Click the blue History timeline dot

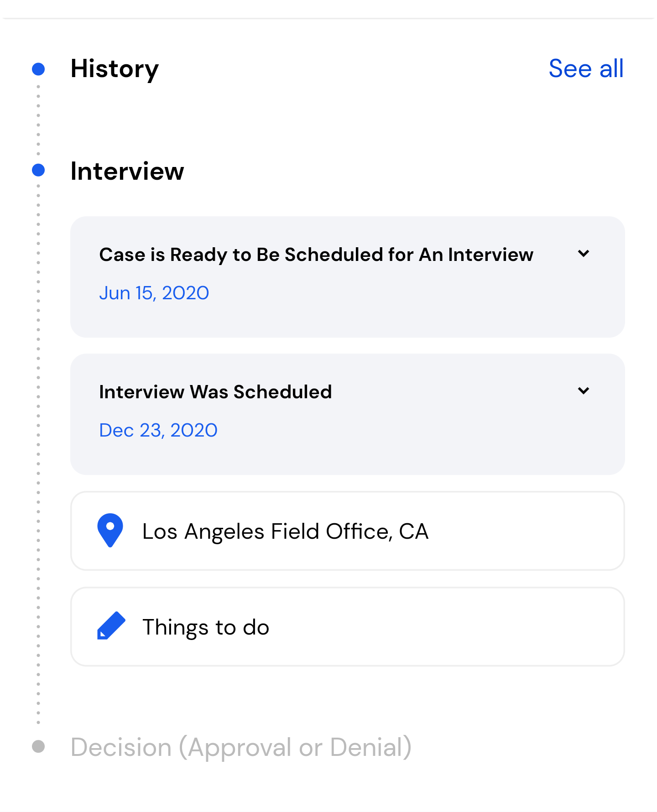(x=38, y=69)
